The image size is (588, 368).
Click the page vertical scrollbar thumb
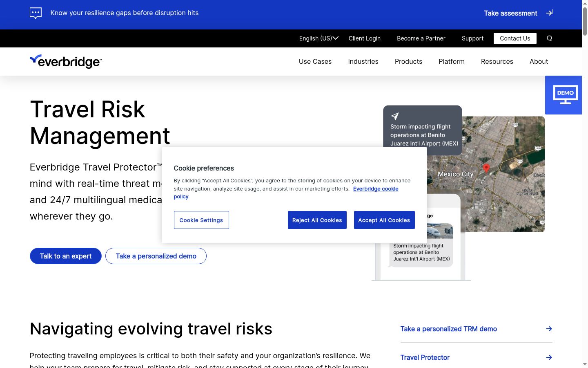click(x=585, y=21)
